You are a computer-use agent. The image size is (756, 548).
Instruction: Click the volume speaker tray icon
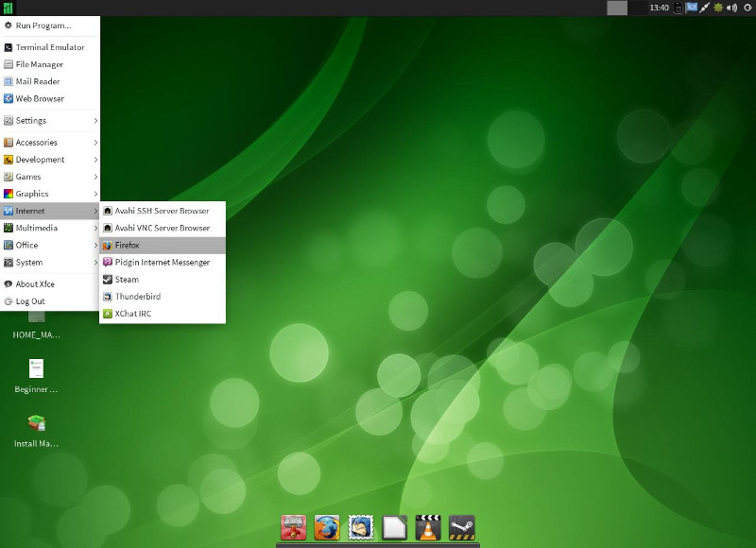[x=731, y=8]
